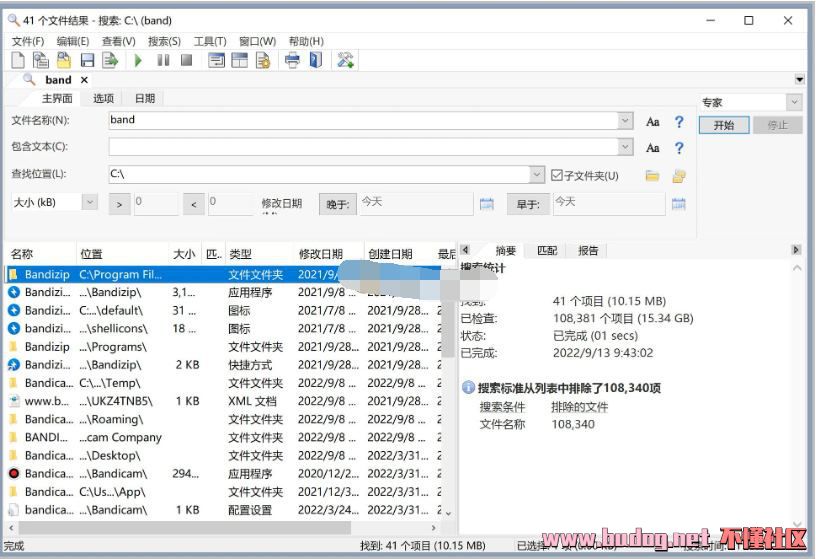The width and height of the screenshot is (816, 559).
Task: Select the Bandizip row in C:\Program Files
Action: (x=223, y=274)
